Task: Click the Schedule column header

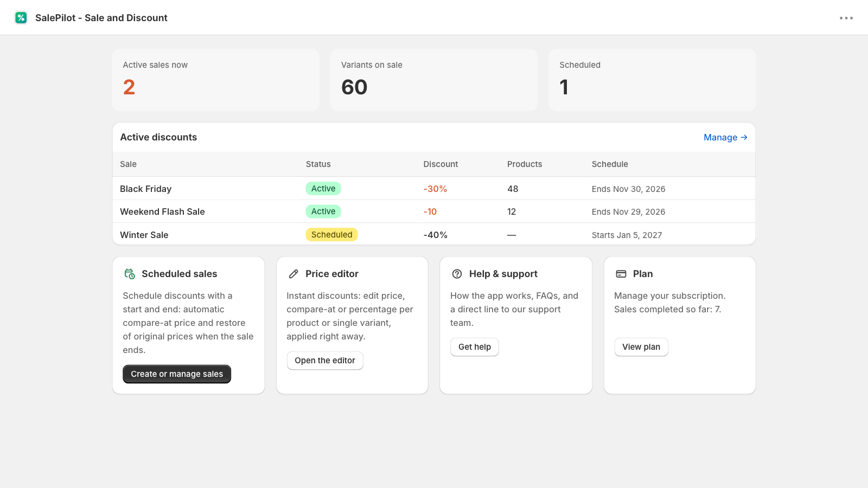Action: click(x=610, y=164)
